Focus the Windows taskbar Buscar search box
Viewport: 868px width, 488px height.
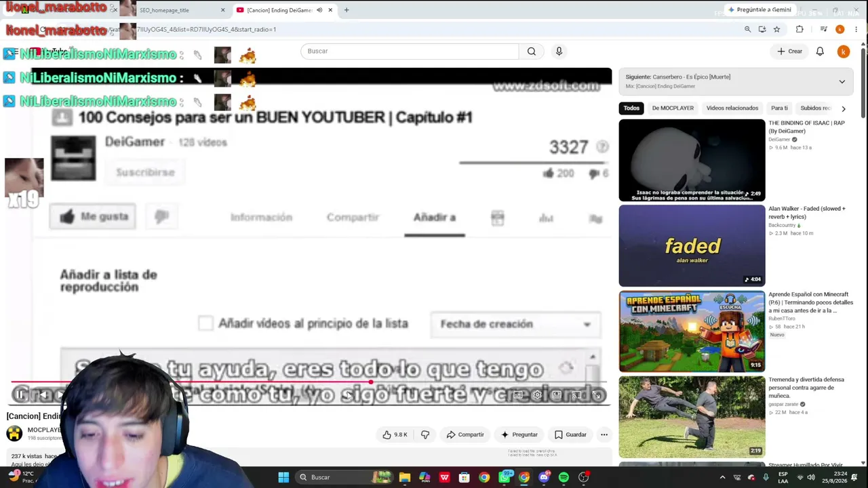coord(345,477)
